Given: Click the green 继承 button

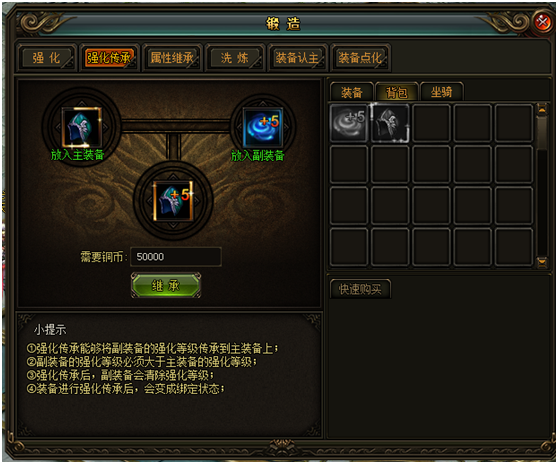Looking at the screenshot, I should point(166,285).
